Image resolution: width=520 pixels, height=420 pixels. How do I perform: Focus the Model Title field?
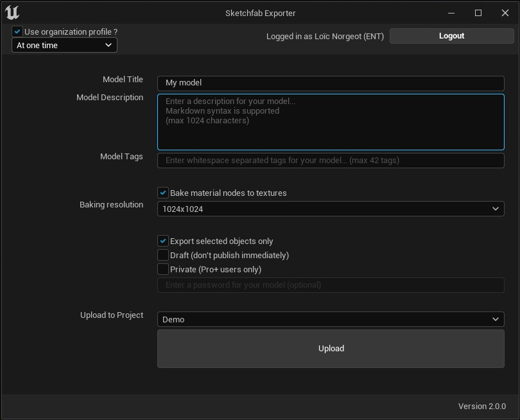tap(331, 83)
